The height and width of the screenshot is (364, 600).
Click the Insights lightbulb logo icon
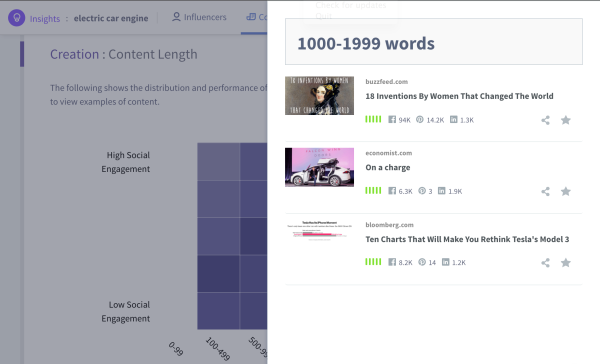16,18
